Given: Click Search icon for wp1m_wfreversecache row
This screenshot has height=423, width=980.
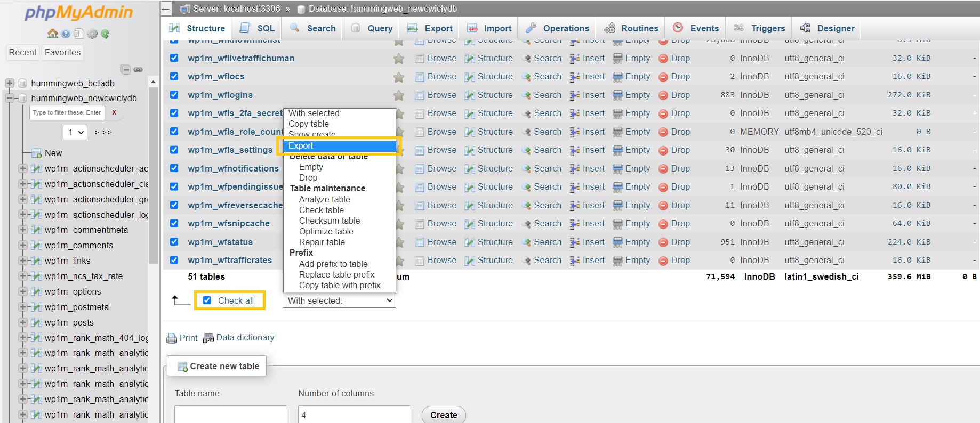Looking at the screenshot, I should click(x=526, y=205).
